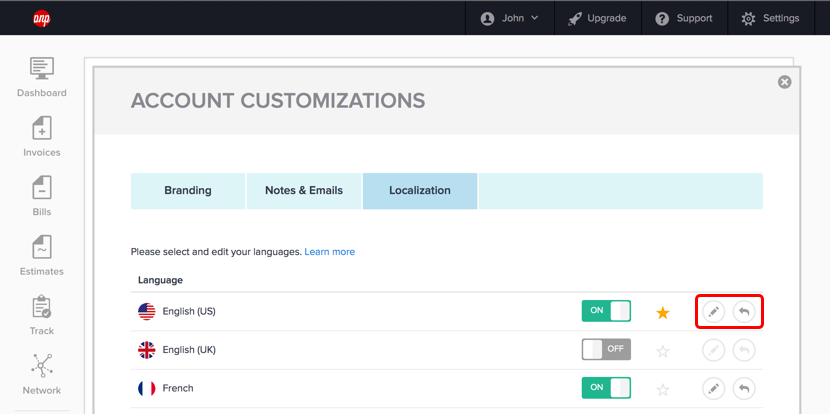The width and height of the screenshot is (830, 414).
Task: Reset French language with revert arrow
Action: pyautogui.click(x=744, y=389)
